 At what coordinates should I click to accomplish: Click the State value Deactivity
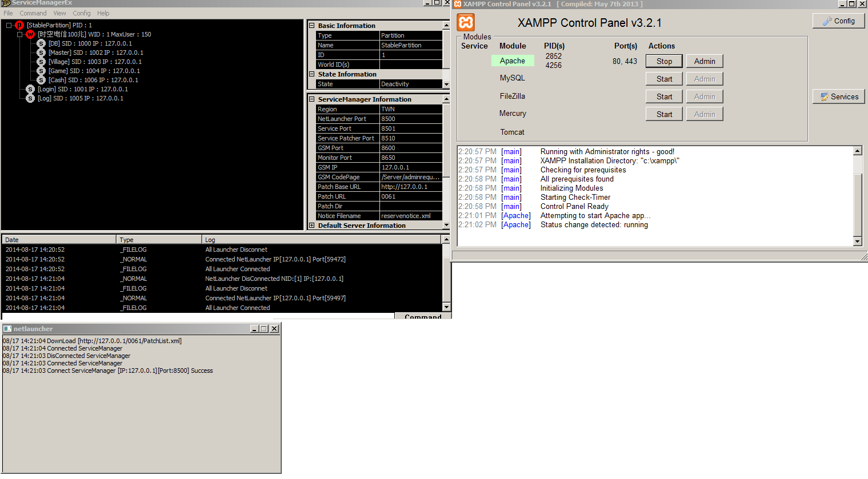(x=411, y=84)
